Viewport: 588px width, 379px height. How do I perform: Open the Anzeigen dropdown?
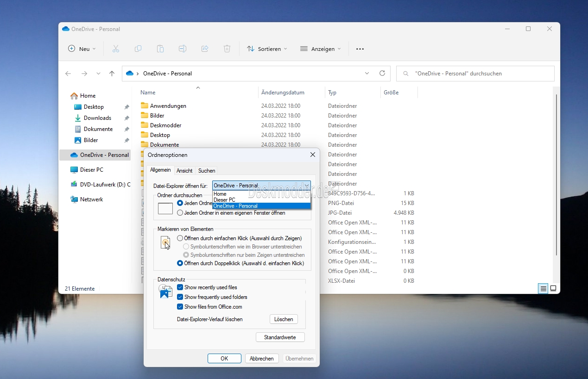(x=320, y=49)
